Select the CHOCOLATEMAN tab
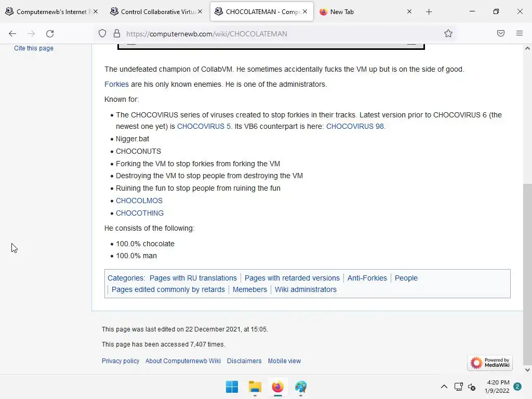The image size is (532, 399). [261, 11]
